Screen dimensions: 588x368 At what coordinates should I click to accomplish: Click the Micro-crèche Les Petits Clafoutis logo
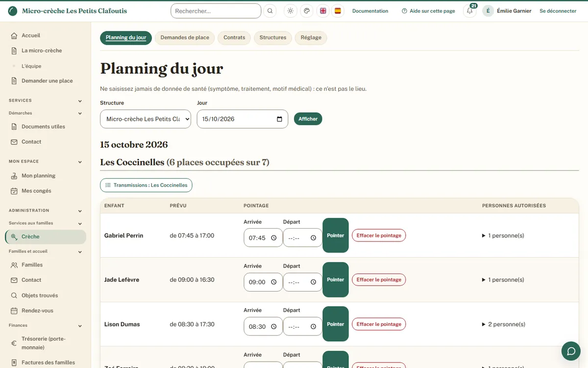point(68,11)
